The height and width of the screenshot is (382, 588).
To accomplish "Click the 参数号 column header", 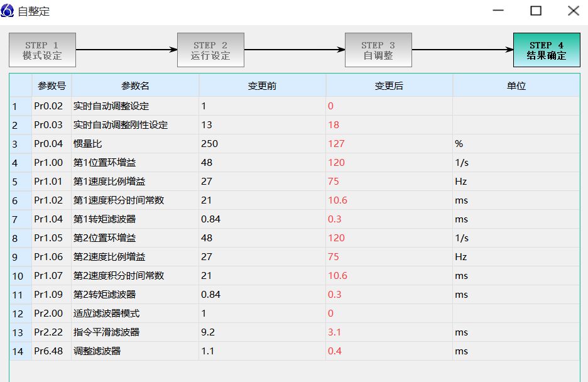I will tap(52, 86).
